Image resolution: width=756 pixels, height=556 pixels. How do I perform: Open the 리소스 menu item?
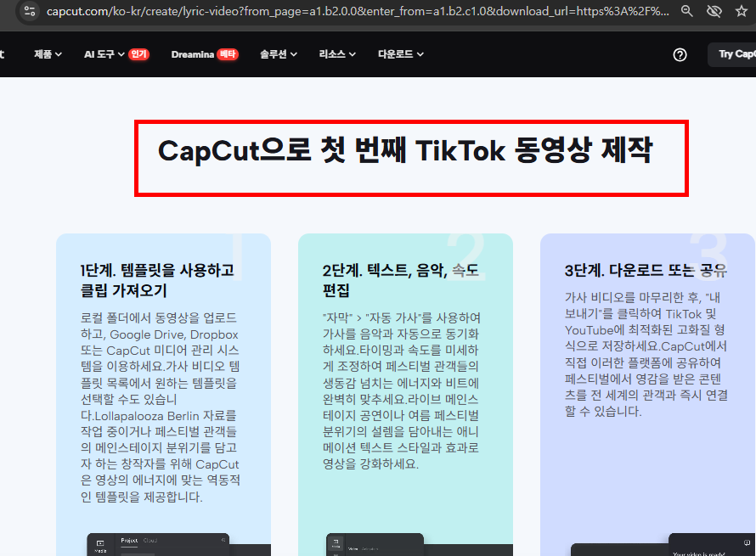point(335,53)
